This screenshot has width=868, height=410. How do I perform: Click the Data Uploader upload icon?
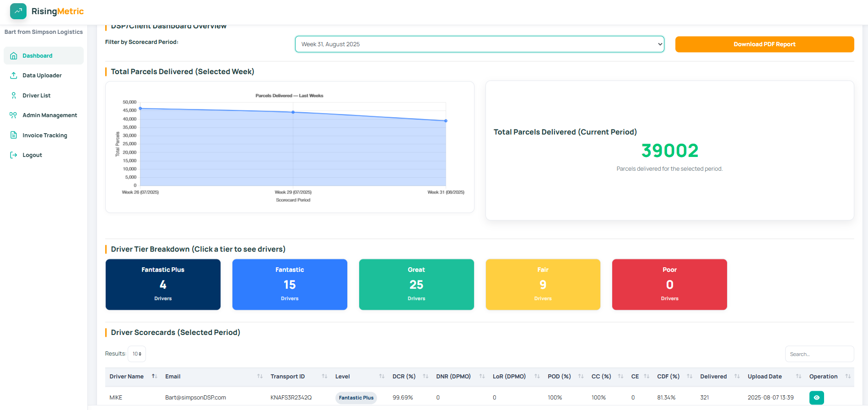tap(14, 76)
